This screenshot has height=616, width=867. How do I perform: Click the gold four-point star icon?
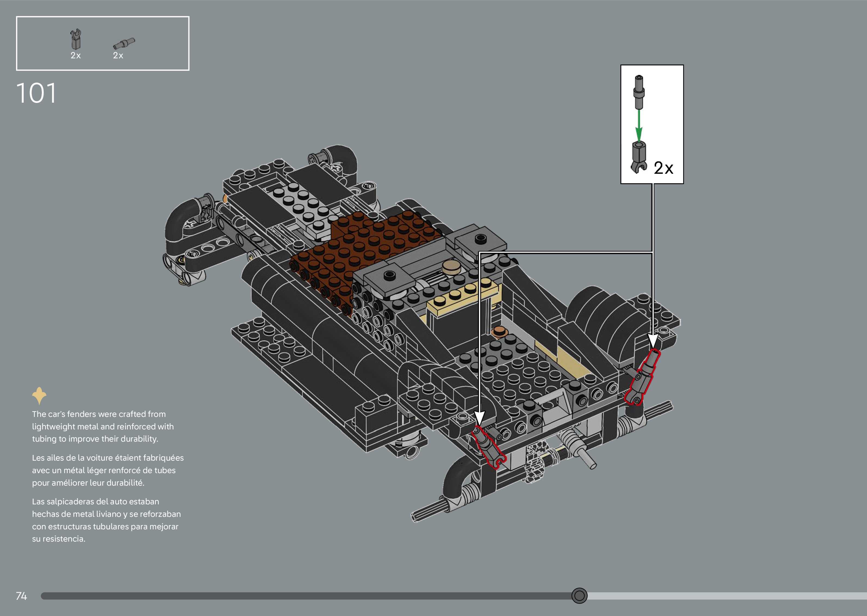coord(39,396)
